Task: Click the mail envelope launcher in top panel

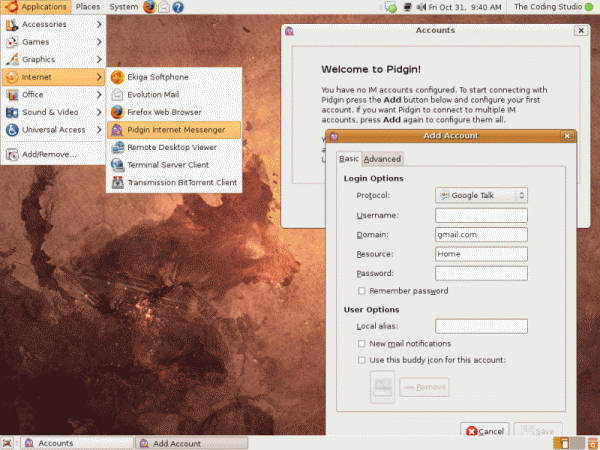Action: (x=164, y=7)
